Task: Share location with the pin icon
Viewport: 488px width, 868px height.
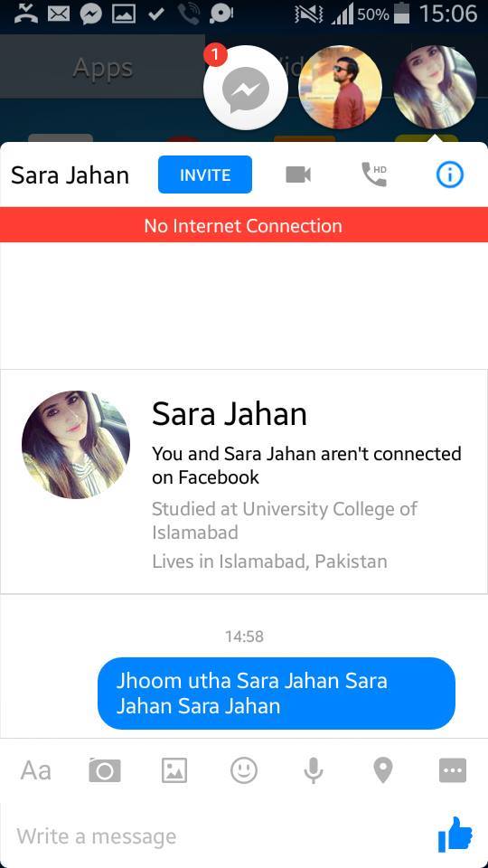Action: [x=383, y=770]
